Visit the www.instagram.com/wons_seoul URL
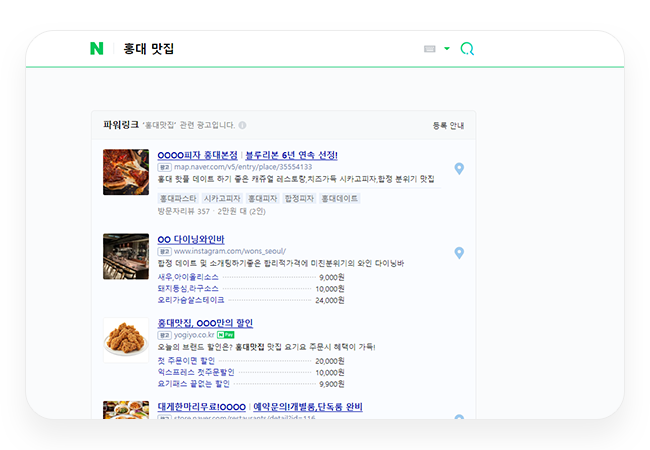Image resolution: width=650 pixels, height=450 pixels. [230, 251]
